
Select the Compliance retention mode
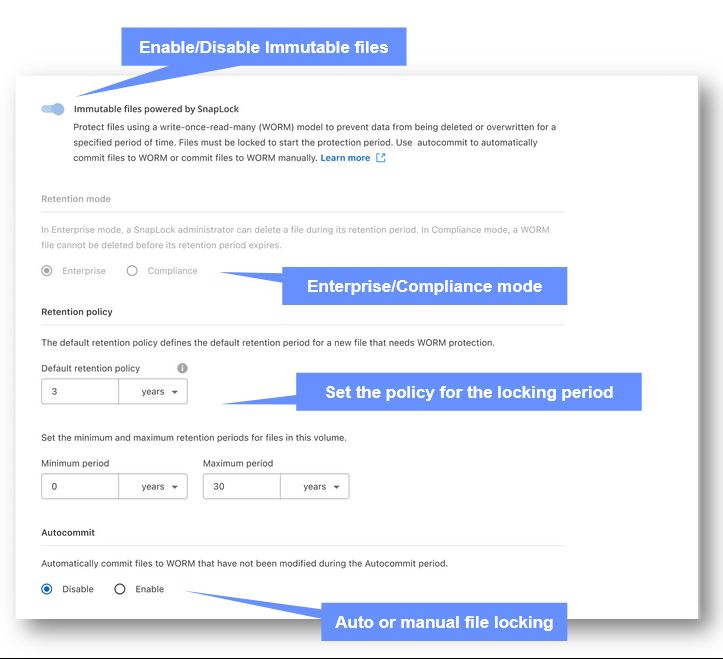point(132,271)
